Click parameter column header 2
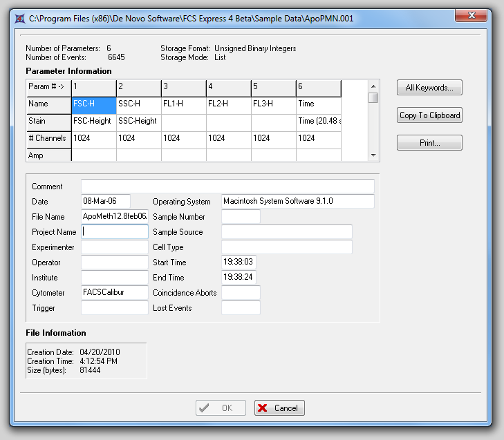Viewport: 504px width, 440px height. click(139, 88)
